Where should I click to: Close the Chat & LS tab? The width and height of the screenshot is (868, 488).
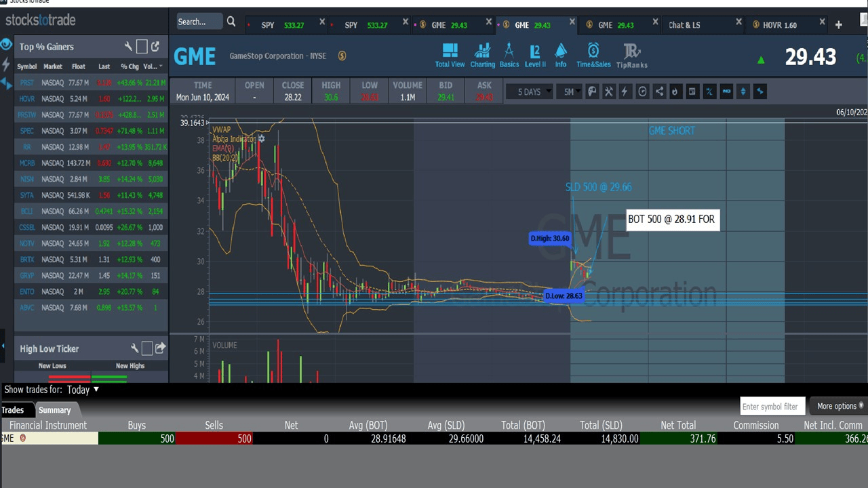click(x=738, y=22)
